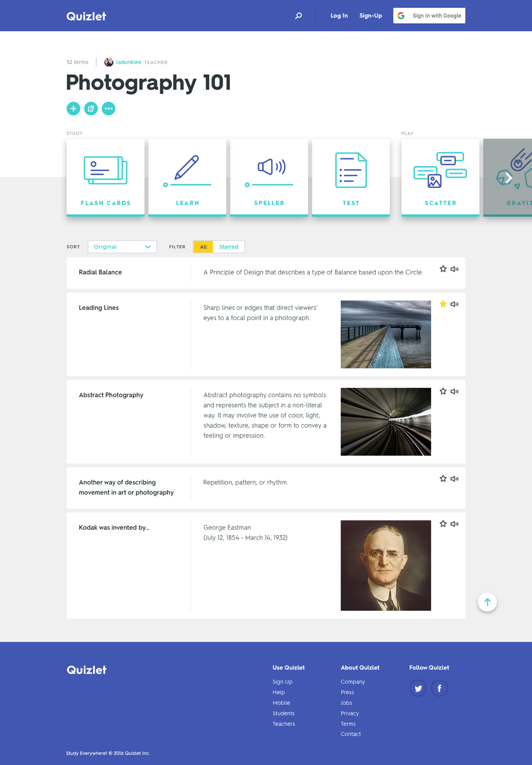This screenshot has height=765, width=532.
Task: Play audio for Kodak was invented by term
Action: (455, 524)
